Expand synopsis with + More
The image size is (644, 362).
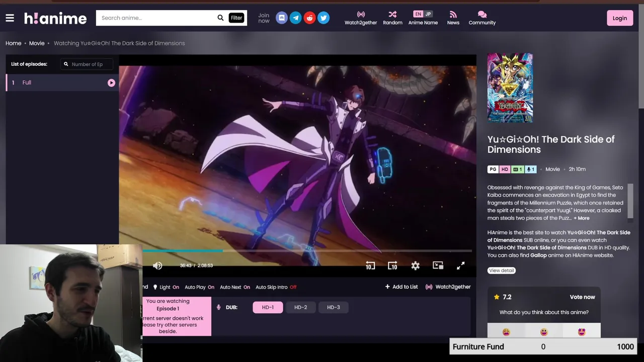coord(582,218)
